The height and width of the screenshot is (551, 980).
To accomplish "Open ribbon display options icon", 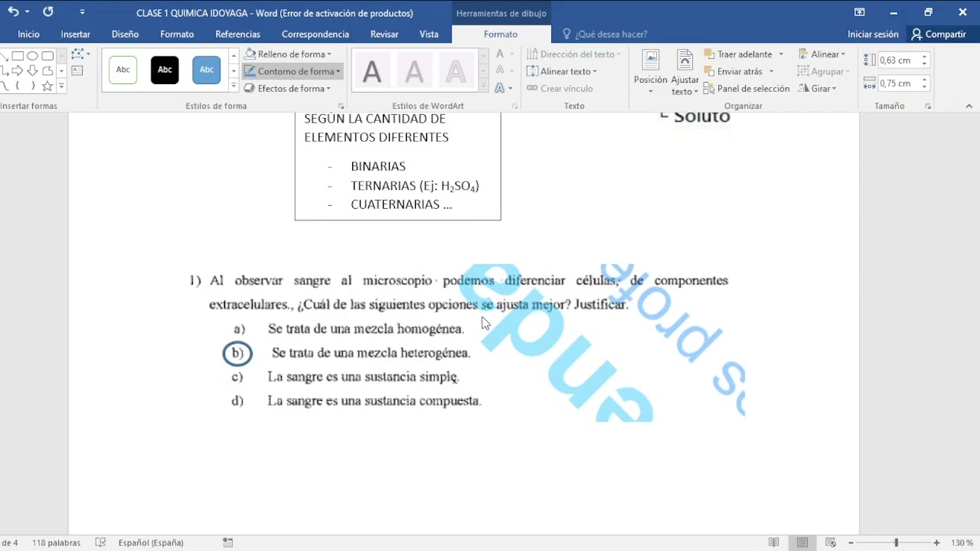I will pos(860,12).
